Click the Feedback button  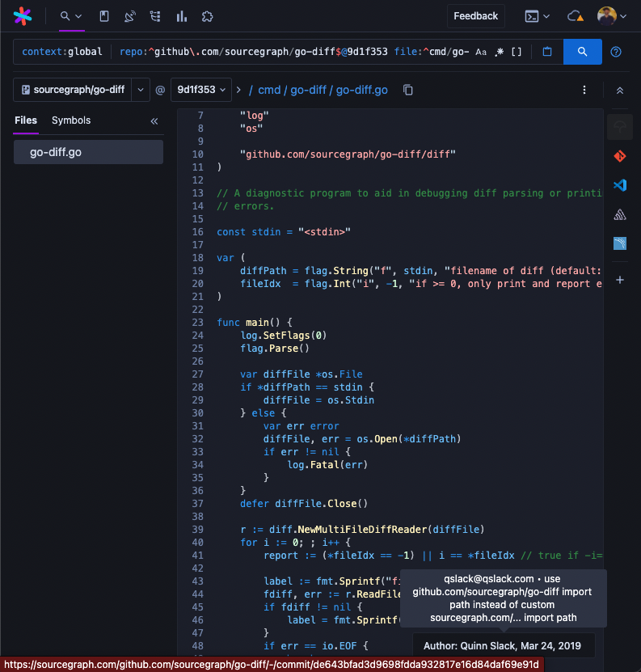click(475, 16)
